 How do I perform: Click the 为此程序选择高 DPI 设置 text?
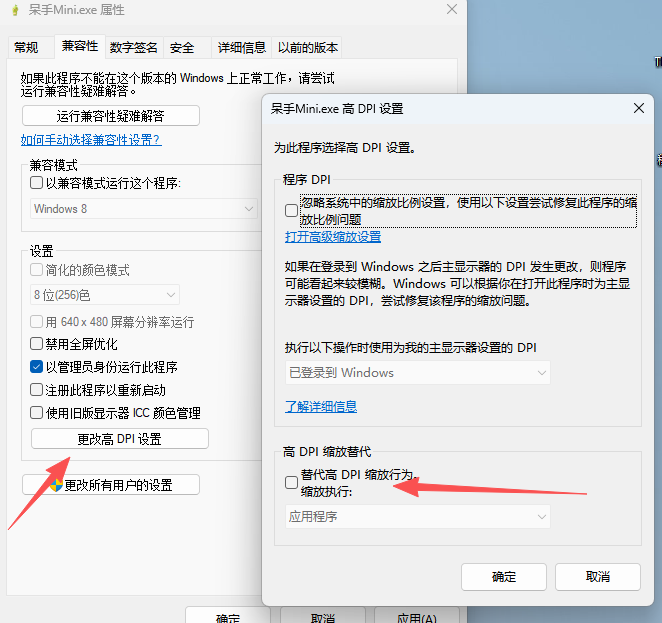[x=345, y=148]
